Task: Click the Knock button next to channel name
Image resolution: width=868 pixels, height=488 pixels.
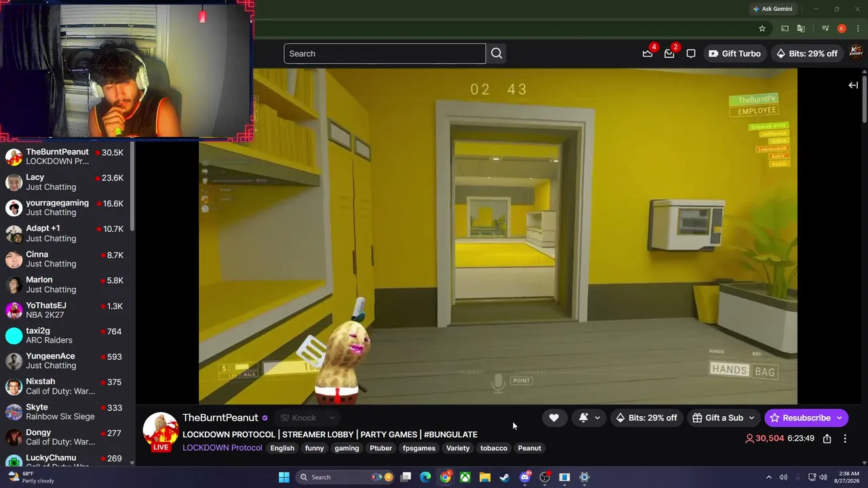Action: 299,418
